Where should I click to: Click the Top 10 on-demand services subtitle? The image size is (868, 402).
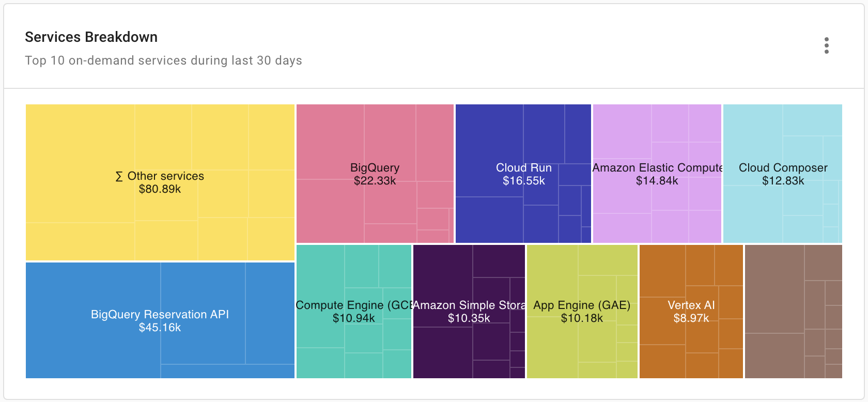point(163,60)
